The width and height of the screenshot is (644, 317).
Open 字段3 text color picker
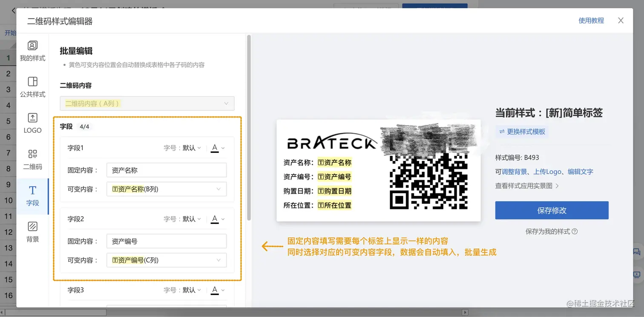218,290
